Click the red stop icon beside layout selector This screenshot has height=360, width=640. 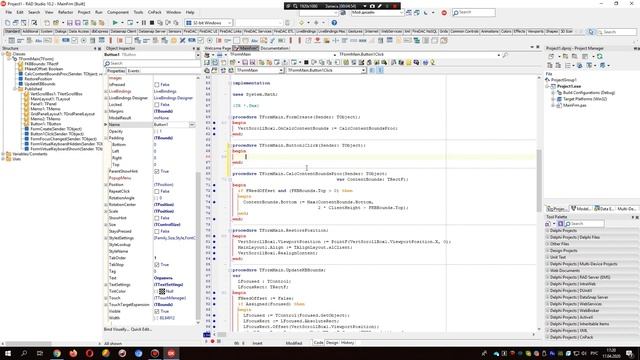pyautogui.click(x=444, y=13)
